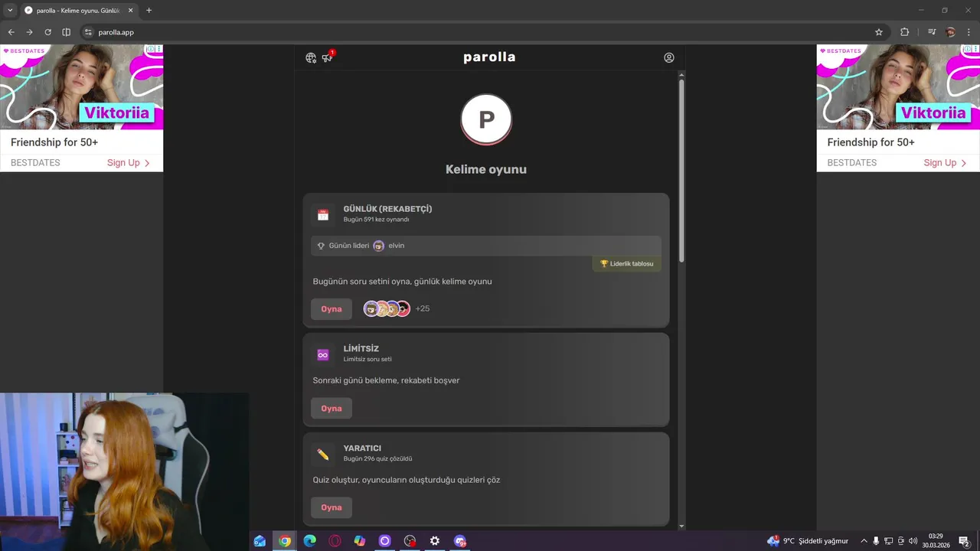Open Settings gear from the taskbar
This screenshot has height=551, width=980.
point(435,541)
